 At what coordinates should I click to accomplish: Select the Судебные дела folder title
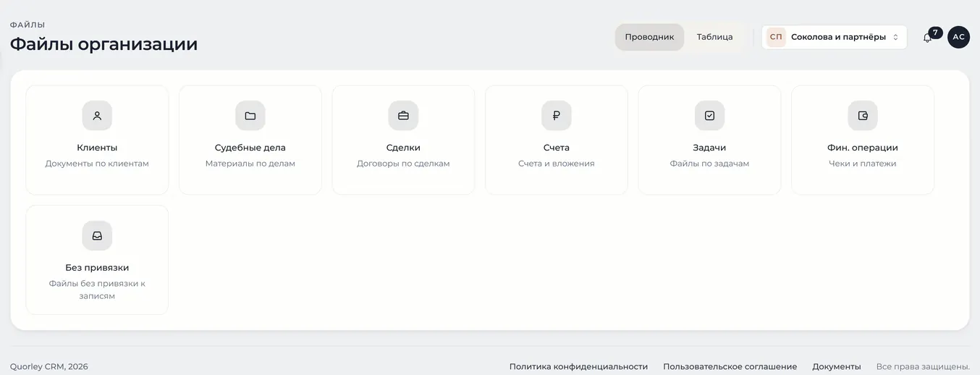coord(250,148)
